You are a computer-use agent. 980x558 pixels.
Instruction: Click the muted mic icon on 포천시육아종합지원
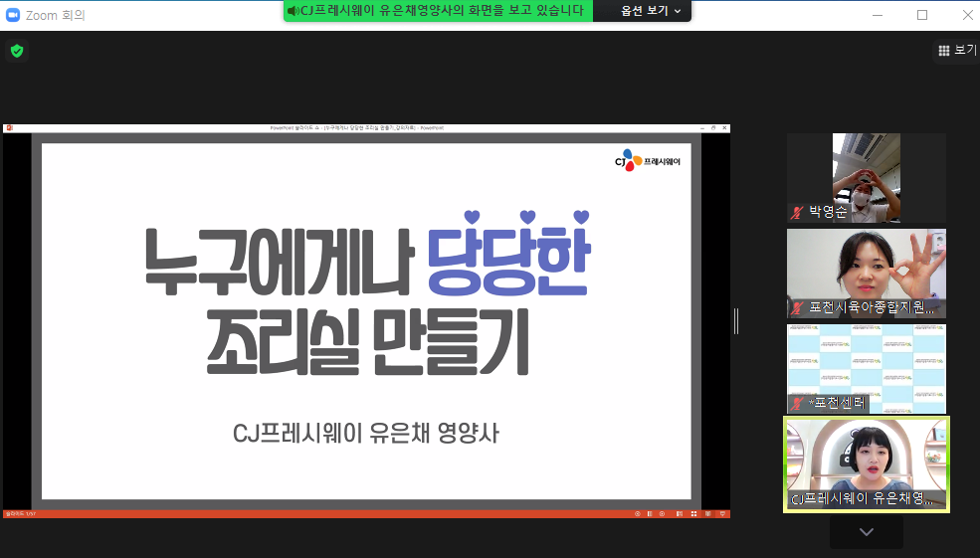[797, 307]
